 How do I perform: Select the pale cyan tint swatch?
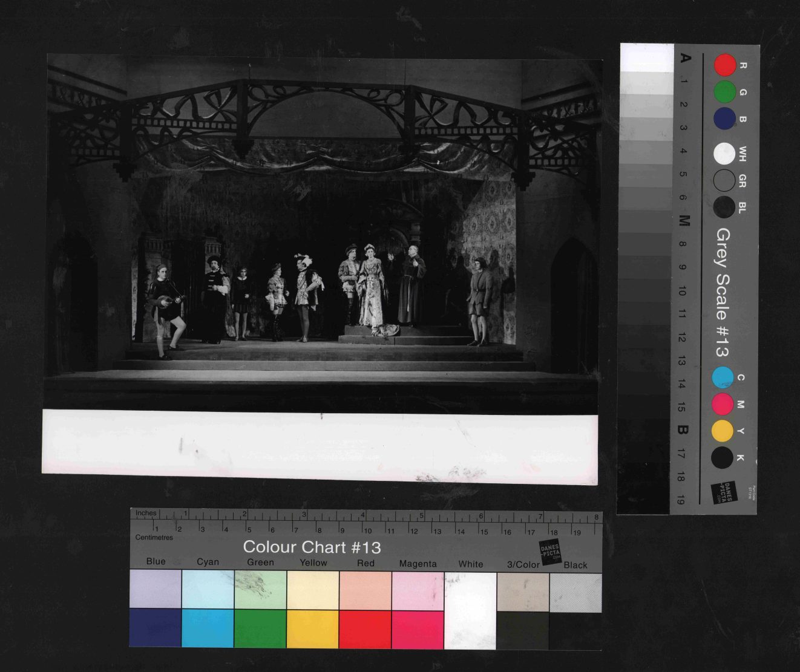(208, 589)
